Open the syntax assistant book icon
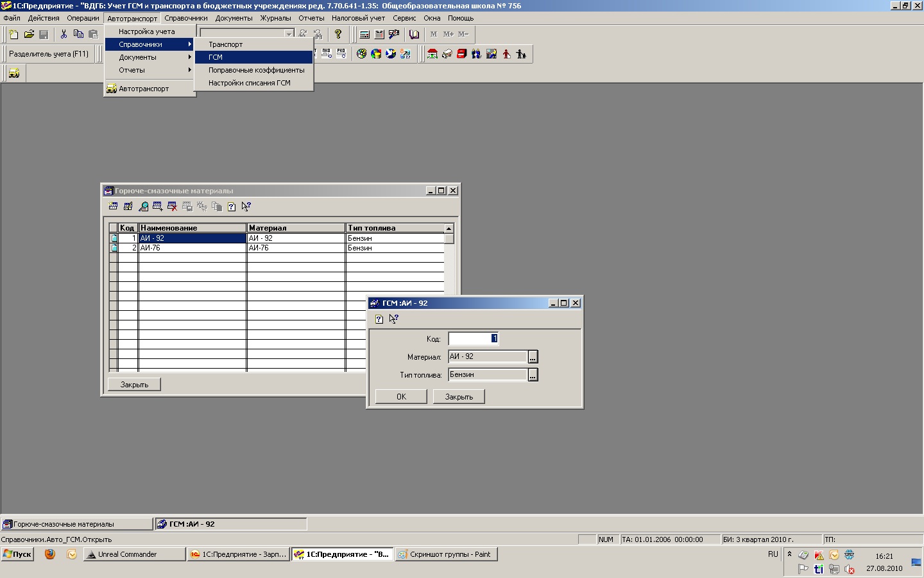 click(x=414, y=34)
